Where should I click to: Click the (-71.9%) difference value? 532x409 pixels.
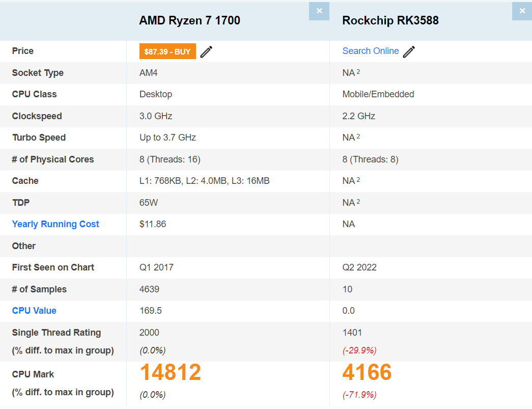coord(359,395)
